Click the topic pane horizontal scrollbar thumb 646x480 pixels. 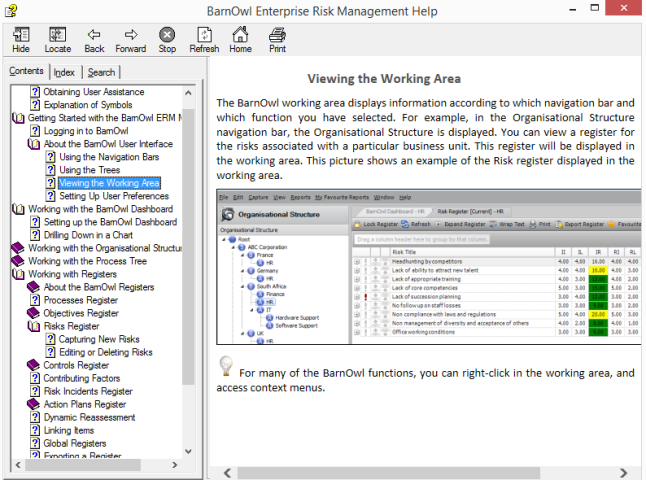click(x=389, y=473)
